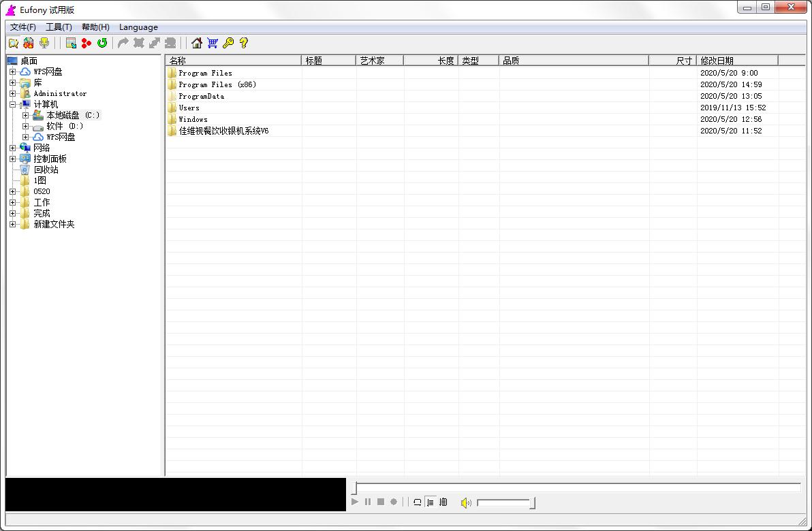Expand the WPS网盘 node under 桌面
This screenshot has width=812, height=531.
[12, 72]
